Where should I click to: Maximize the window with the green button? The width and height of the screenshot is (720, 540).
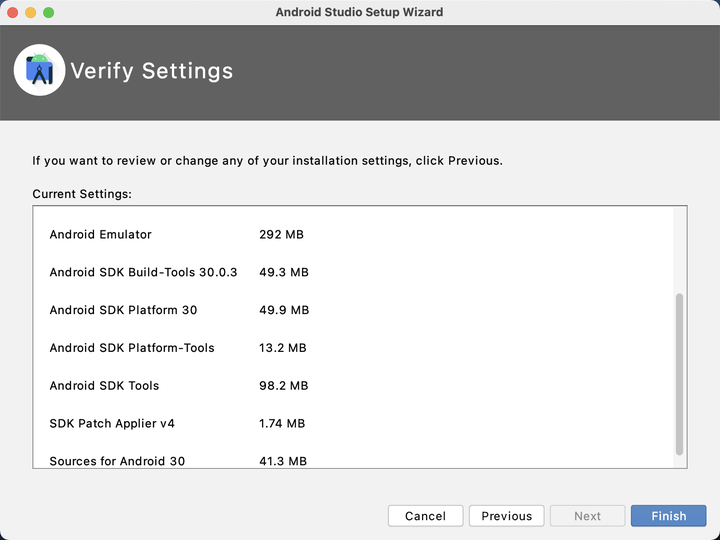tap(49, 12)
